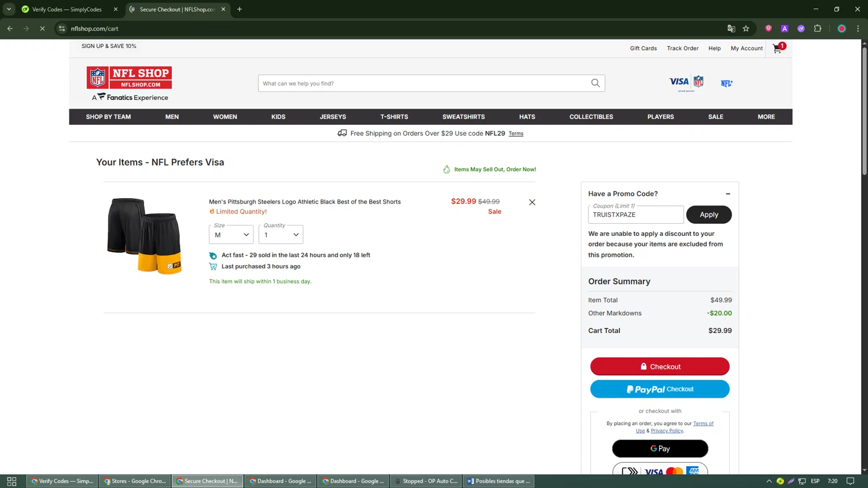Remove the Steelers shorts with X icon
868x488 pixels.
pyautogui.click(x=532, y=202)
